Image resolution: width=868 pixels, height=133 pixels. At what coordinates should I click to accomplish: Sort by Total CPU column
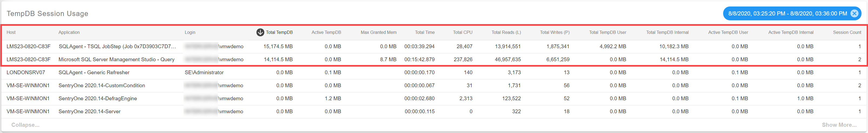point(462,33)
